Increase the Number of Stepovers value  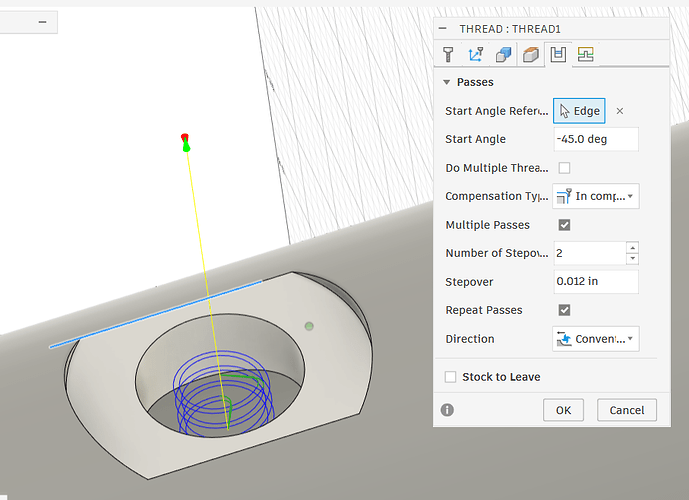pos(632,248)
